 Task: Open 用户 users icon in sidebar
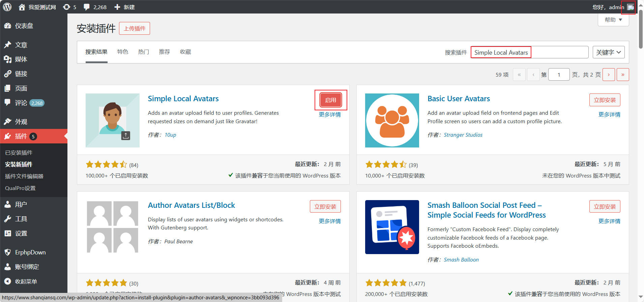(x=7, y=204)
